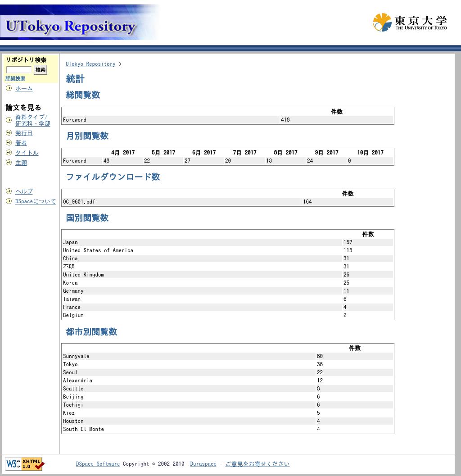Click the arrow bullet icon beside 主題

(x=9, y=163)
